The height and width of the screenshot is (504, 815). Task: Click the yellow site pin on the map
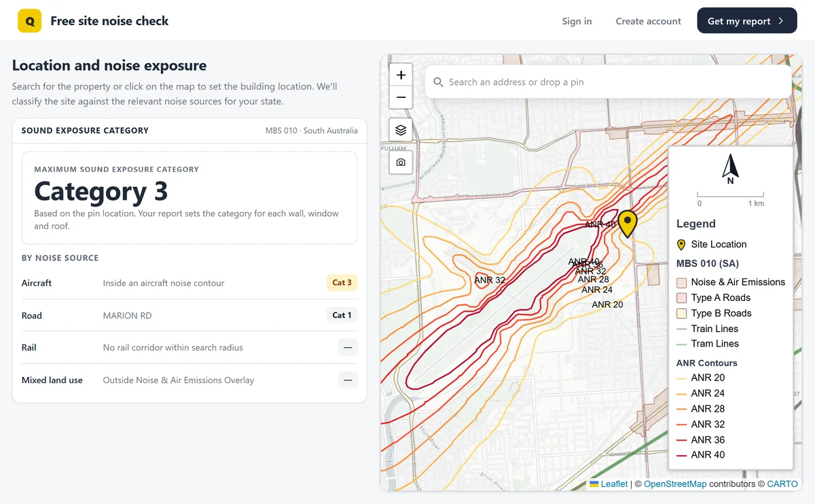[628, 223]
